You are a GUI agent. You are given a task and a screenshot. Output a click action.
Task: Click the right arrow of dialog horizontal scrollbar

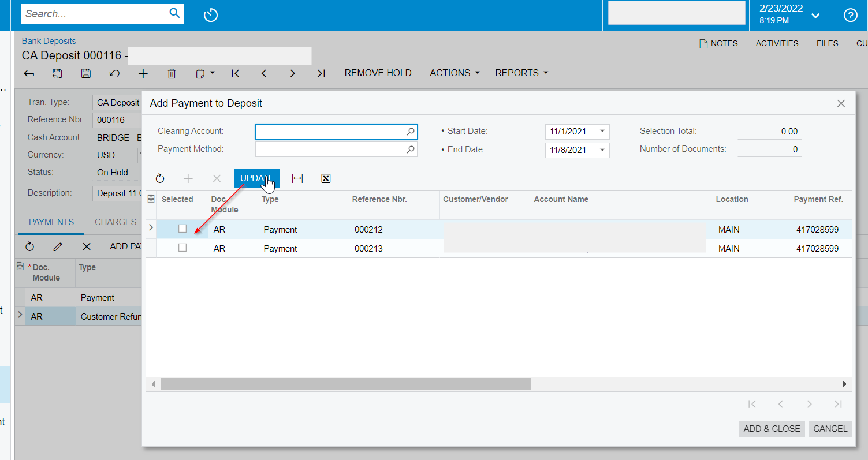(x=844, y=384)
